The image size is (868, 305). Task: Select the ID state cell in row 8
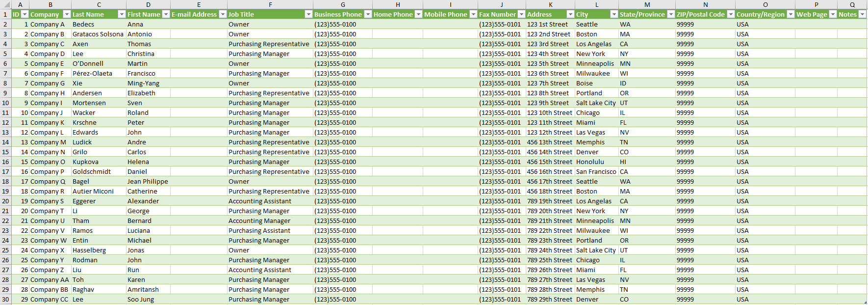pyautogui.click(x=647, y=83)
